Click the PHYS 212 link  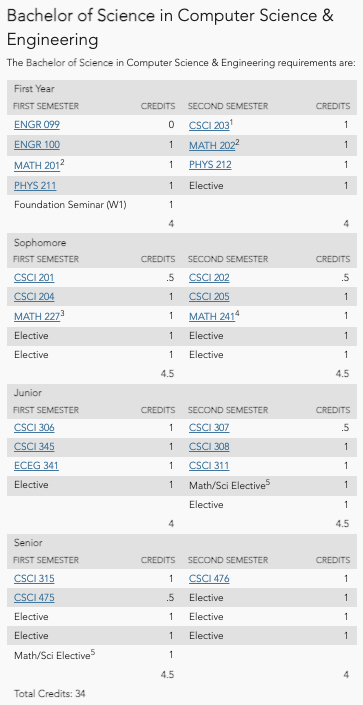pyautogui.click(x=210, y=165)
